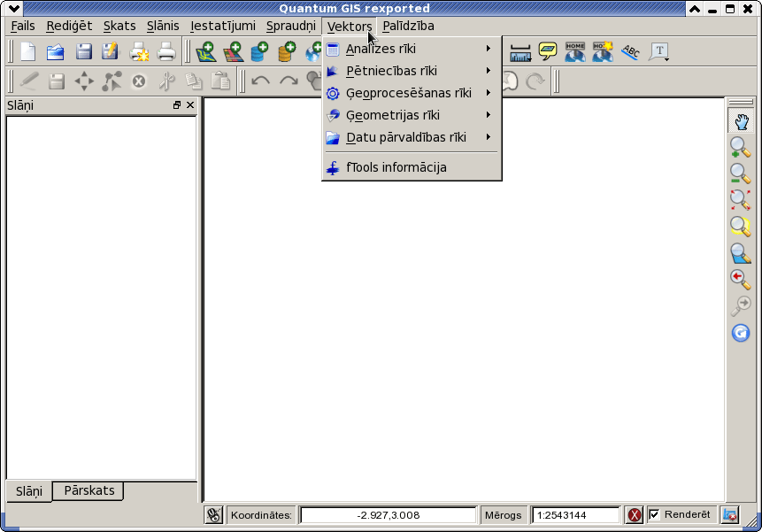Viewport: 762px width, 532px height.
Task: Open composer manager printer icon
Action: click(166, 51)
